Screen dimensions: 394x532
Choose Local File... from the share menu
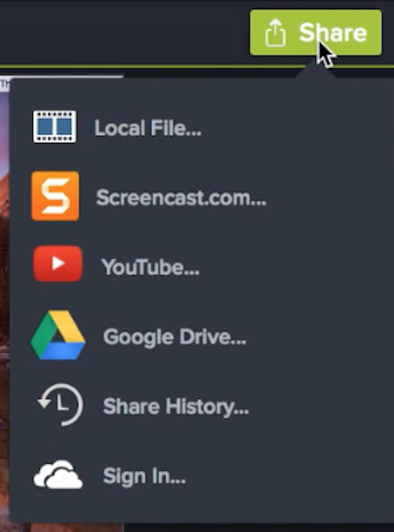[x=148, y=128]
